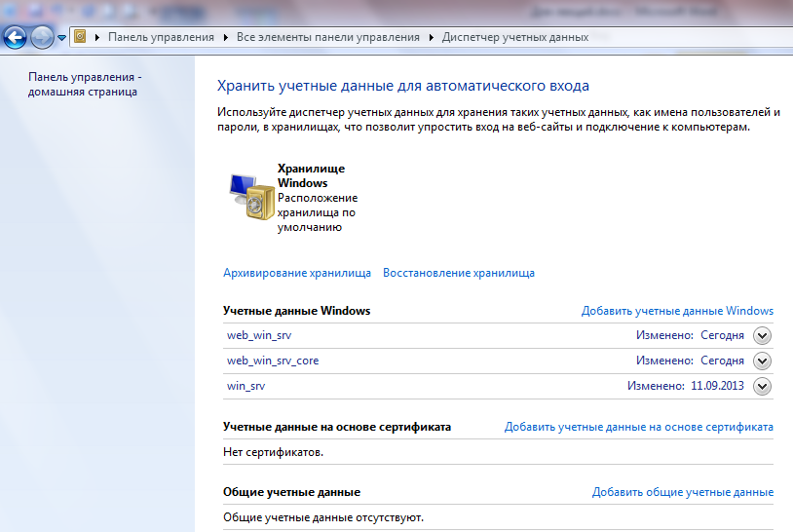Click 'Добавить учетные данные Windows' link
Image resolution: width=793 pixels, height=532 pixels.
tap(677, 311)
